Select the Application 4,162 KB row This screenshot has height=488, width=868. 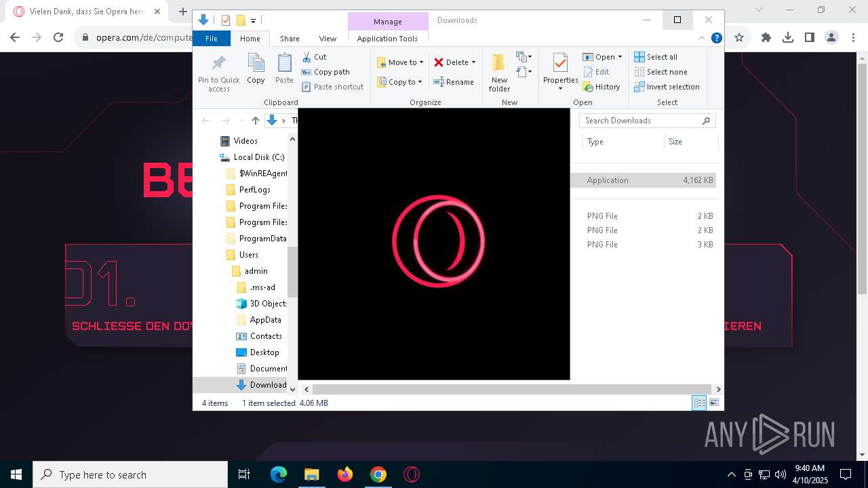click(x=644, y=180)
